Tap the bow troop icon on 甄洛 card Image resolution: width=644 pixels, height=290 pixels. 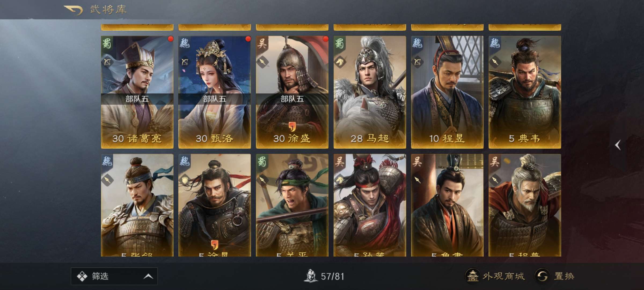click(185, 62)
